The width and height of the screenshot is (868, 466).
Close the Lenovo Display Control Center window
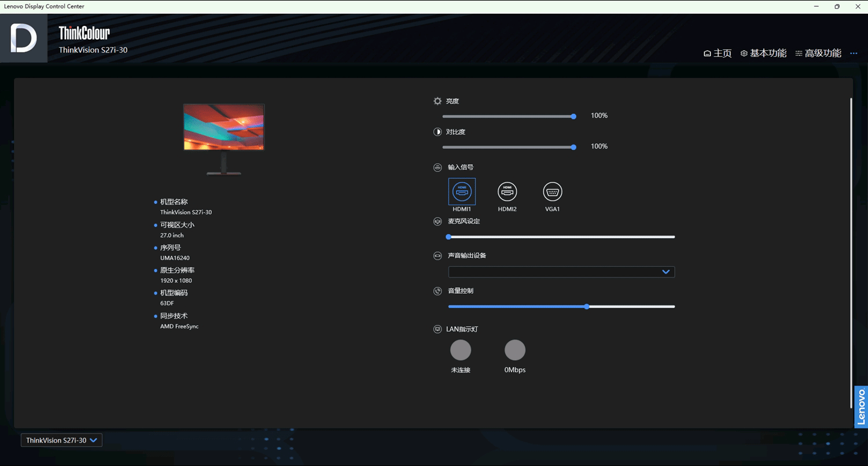[x=858, y=6]
